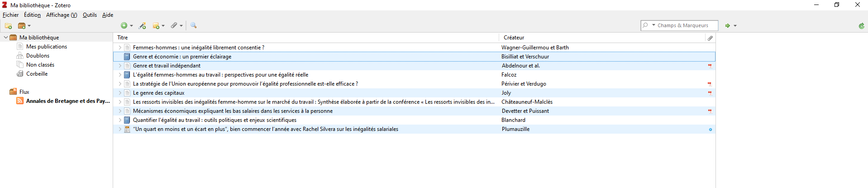Screen dimensions: 868x188
Task: Open the Édition menu
Action: click(32, 15)
